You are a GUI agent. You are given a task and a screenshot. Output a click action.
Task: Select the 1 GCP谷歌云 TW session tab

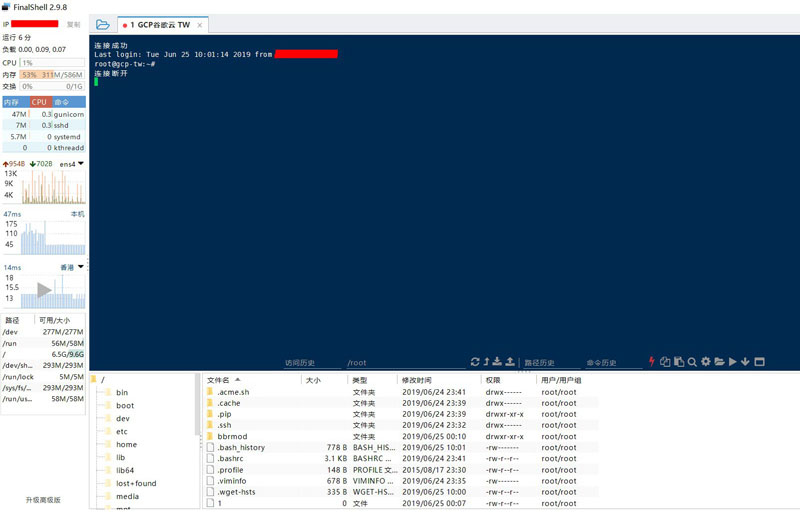pyautogui.click(x=163, y=24)
